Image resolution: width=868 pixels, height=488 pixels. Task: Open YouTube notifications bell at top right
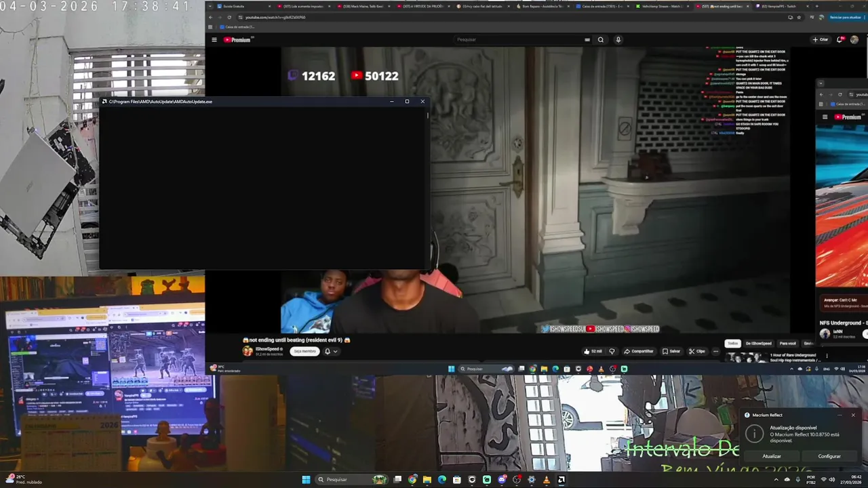click(x=841, y=39)
